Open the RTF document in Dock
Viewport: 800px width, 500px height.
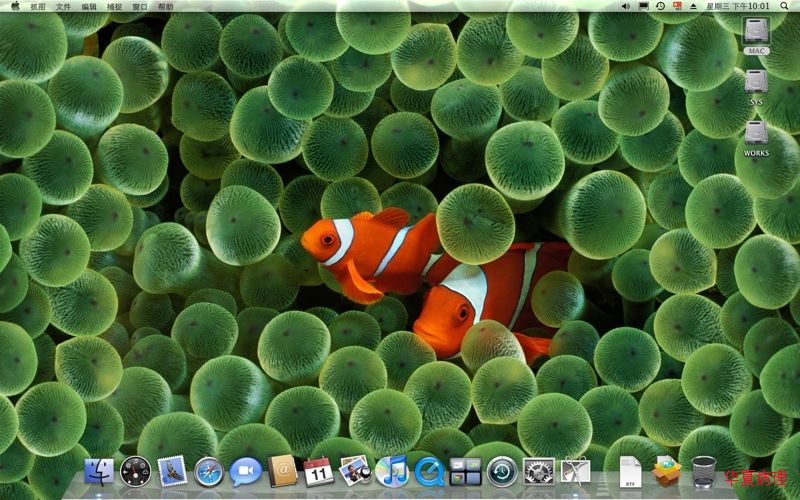coord(630,471)
